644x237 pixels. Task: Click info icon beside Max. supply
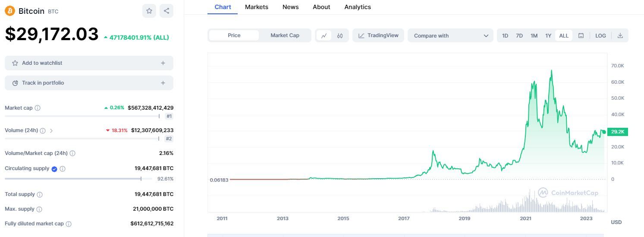coord(39,209)
